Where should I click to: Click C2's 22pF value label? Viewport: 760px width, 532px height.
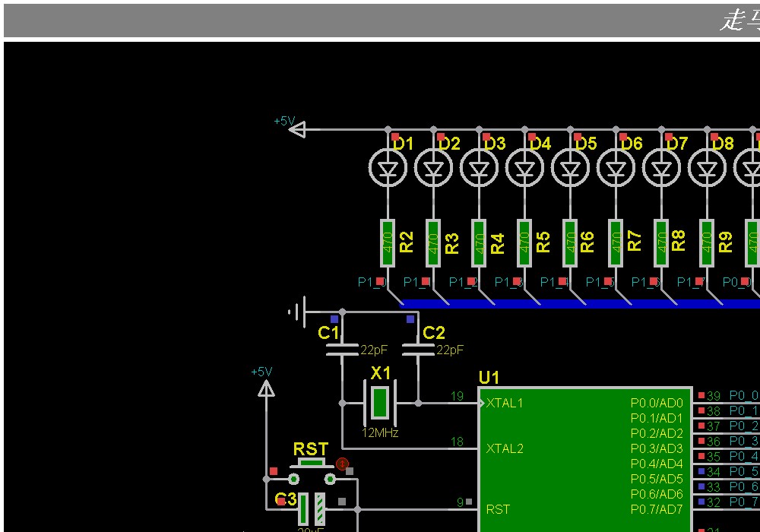tap(450, 350)
